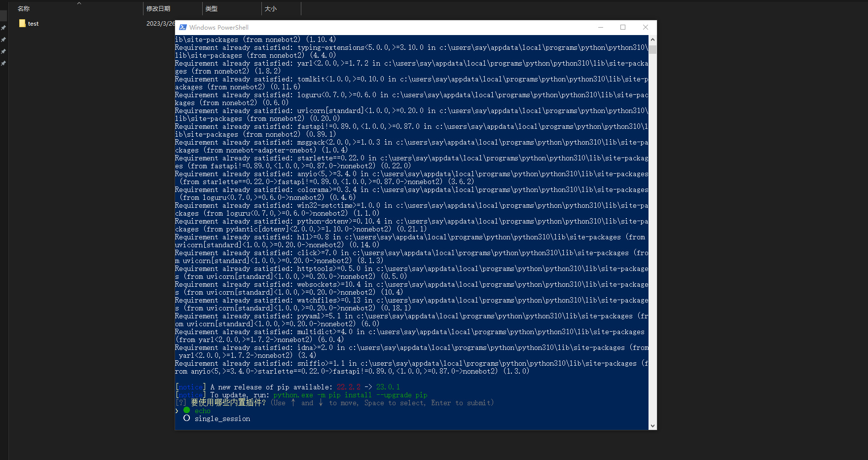Click the 'win32-setctime' requirement line
868x460 pixels.
click(411, 209)
